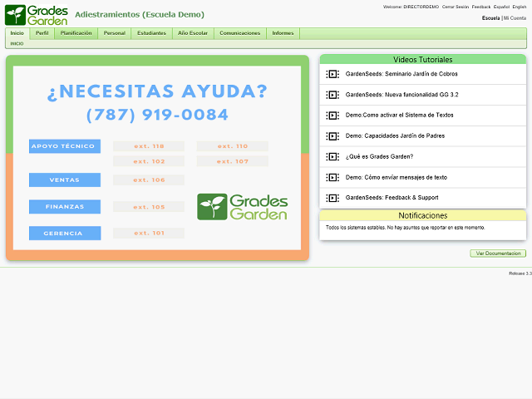Viewport: 532px width, 399px height.
Task: Click the ¿NECESITAS AYUDA? heading
Action: [x=157, y=91]
